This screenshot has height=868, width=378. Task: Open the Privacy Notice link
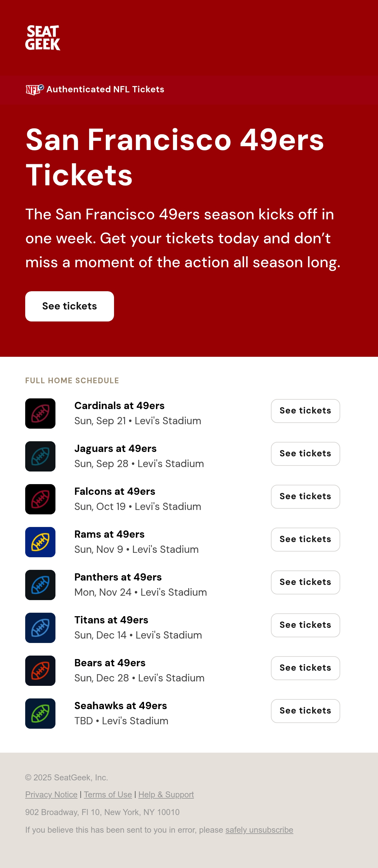coord(51,795)
